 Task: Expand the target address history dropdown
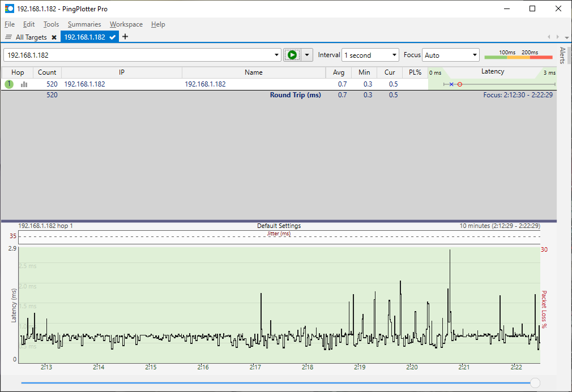pyautogui.click(x=277, y=55)
